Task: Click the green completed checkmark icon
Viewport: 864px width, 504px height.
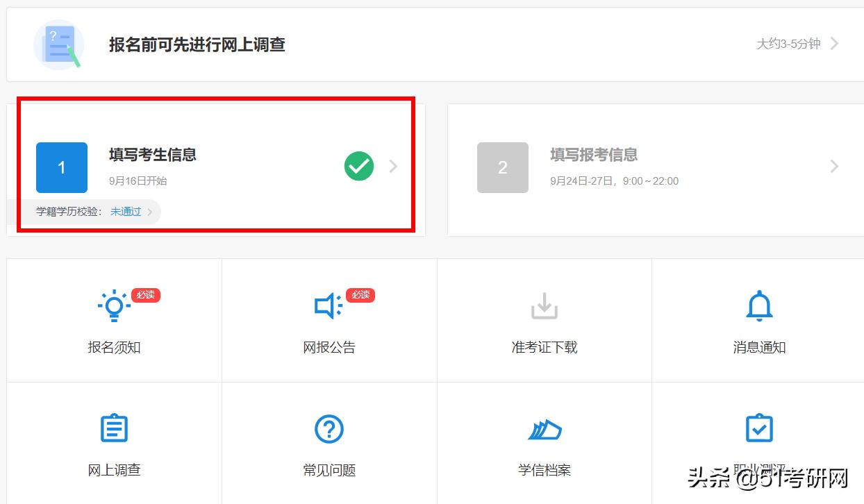Action: tap(359, 166)
